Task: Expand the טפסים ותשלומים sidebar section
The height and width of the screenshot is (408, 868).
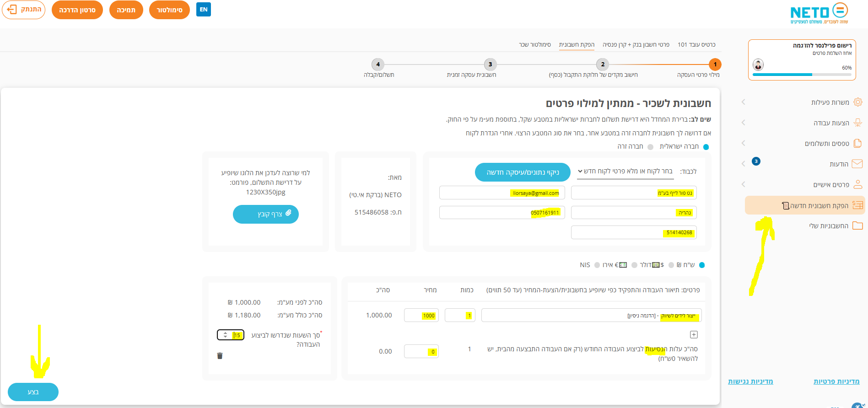Action: 743,143
